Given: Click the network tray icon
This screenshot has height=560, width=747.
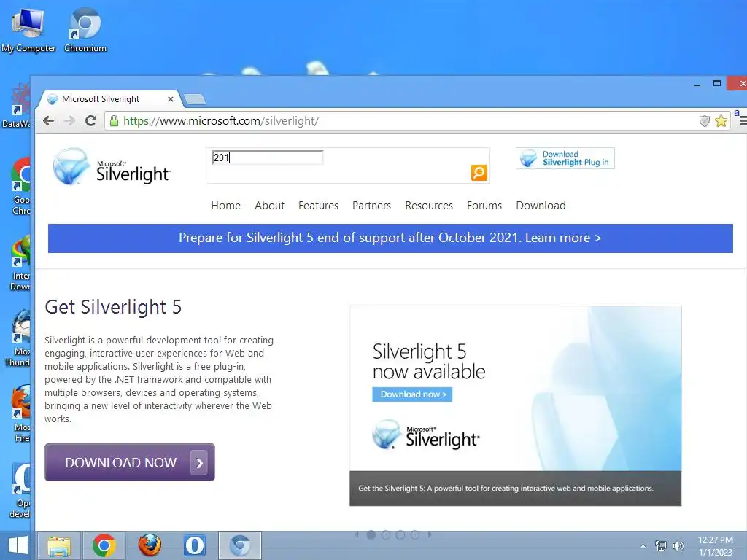Looking at the screenshot, I should [x=661, y=546].
